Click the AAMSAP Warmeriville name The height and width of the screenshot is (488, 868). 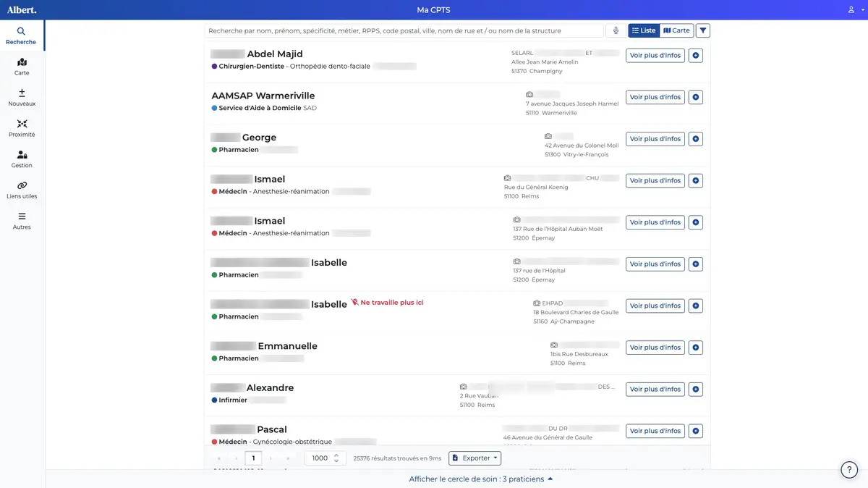click(x=263, y=96)
